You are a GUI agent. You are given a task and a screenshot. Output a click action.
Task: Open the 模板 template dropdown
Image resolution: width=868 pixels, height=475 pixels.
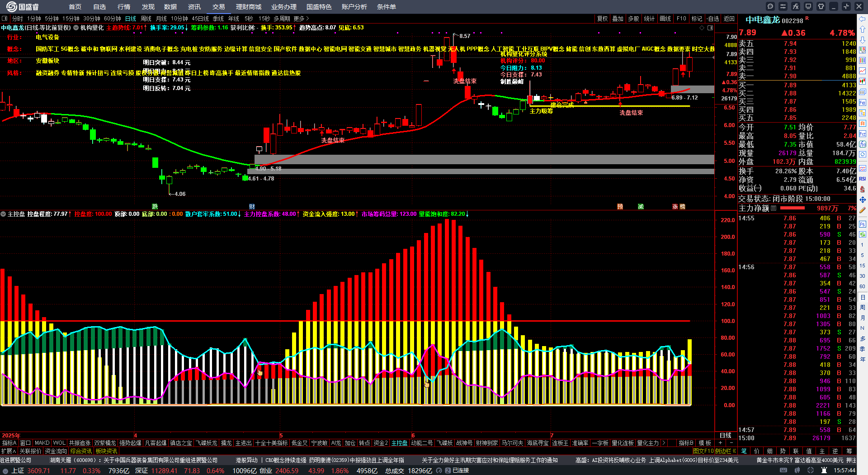pyautogui.click(x=705, y=443)
